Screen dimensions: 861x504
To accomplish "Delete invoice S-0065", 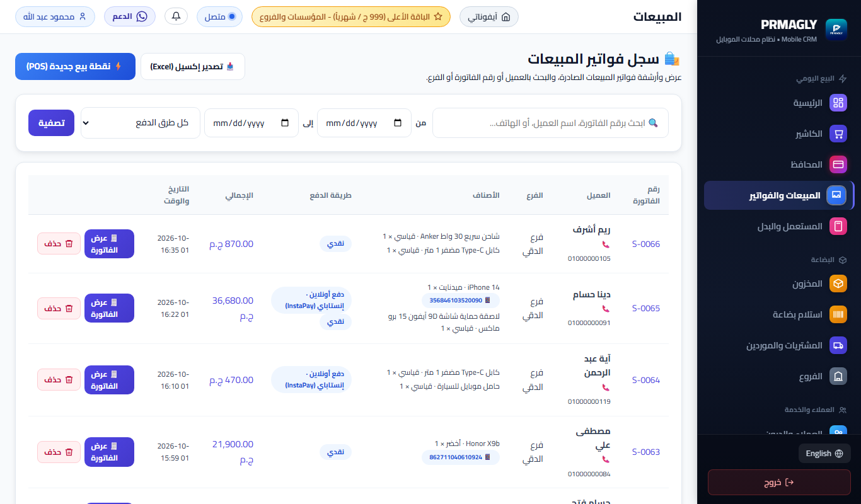I will (x=59, y=308).
